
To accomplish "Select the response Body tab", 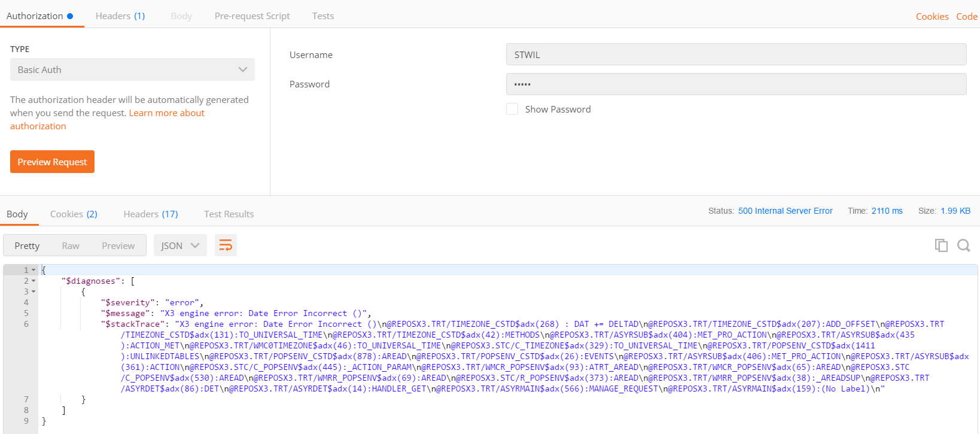I will (17, 214).
